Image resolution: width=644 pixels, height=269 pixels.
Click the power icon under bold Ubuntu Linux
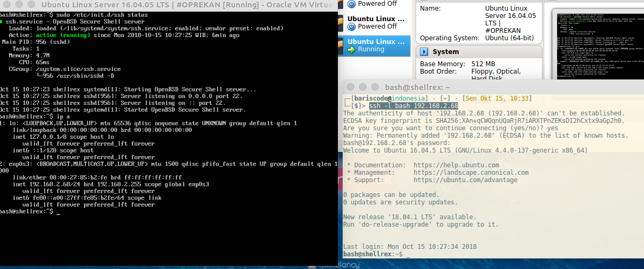[352, 26]
